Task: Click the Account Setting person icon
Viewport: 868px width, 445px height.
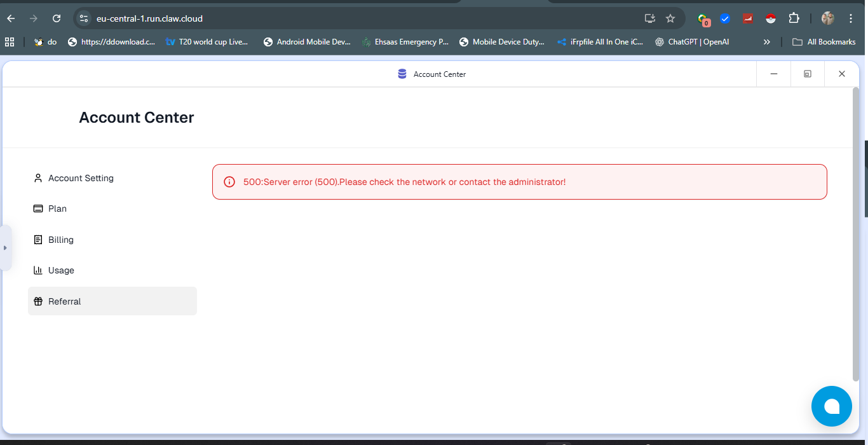Action: (38, 178)
